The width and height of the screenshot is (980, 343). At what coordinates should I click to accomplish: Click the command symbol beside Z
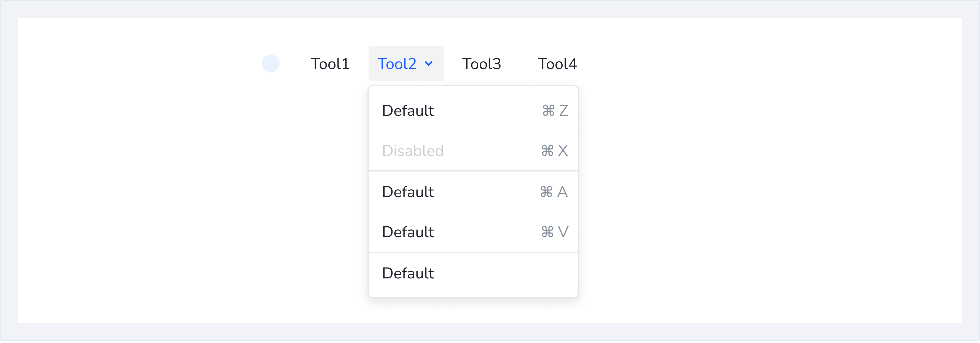(x=548, y=111)
